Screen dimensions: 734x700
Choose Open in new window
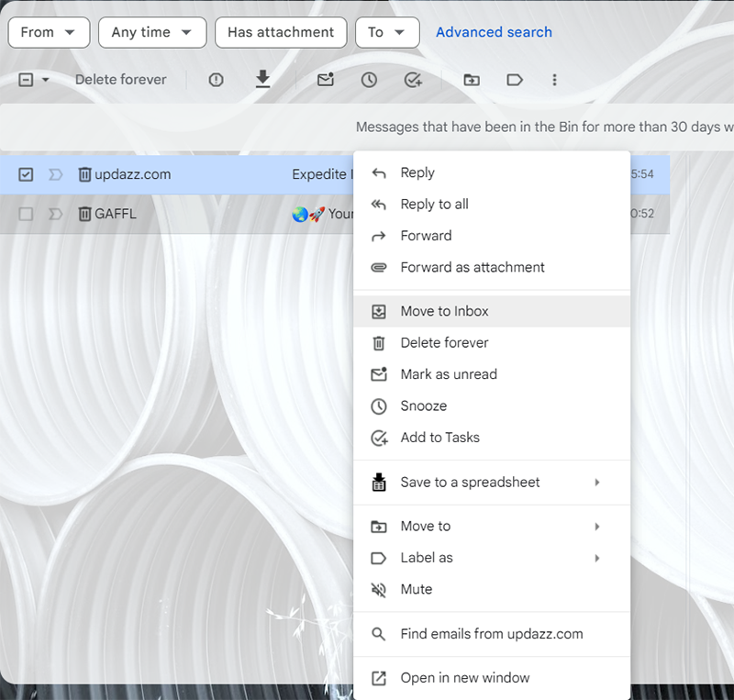tap(492, 678)
